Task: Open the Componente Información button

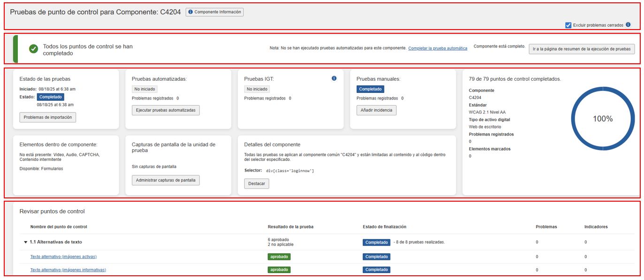Action: [x=215, y=12]
